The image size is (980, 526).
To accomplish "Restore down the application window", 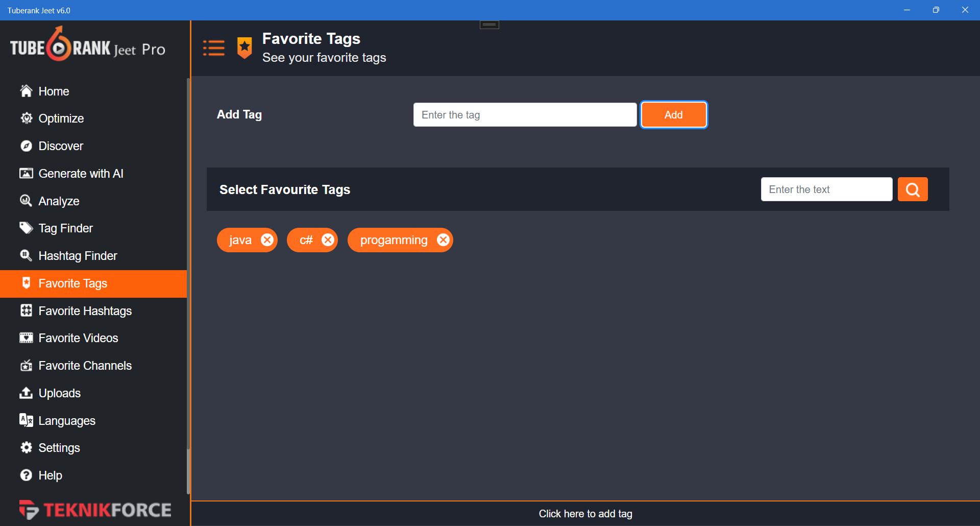I will pyautogui.click(x=936, y=10).
